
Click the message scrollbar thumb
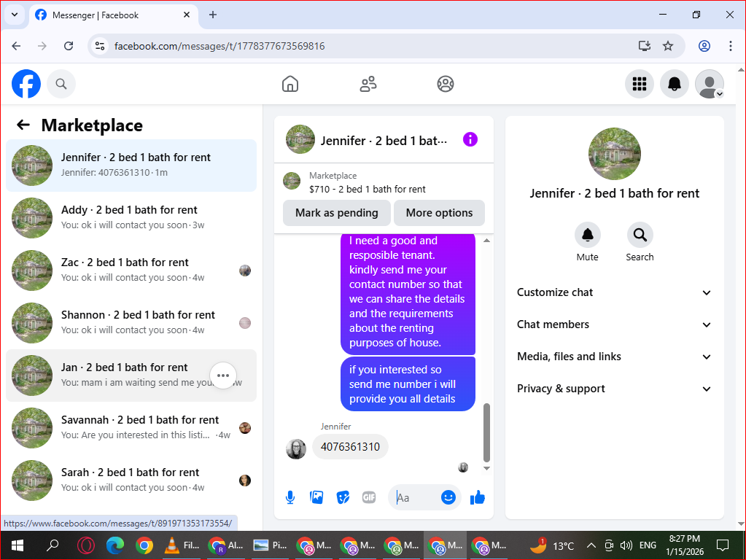(x=486, y=432)
